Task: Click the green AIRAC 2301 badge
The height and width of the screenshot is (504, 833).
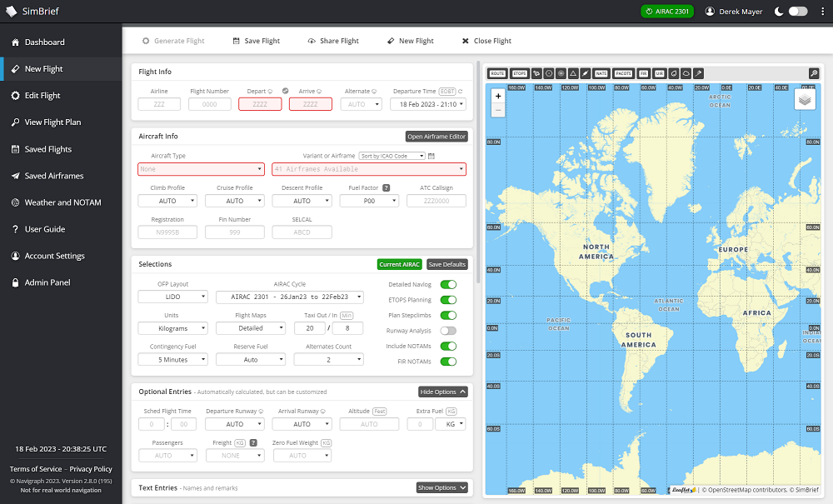Action: [x=667, y=11]
